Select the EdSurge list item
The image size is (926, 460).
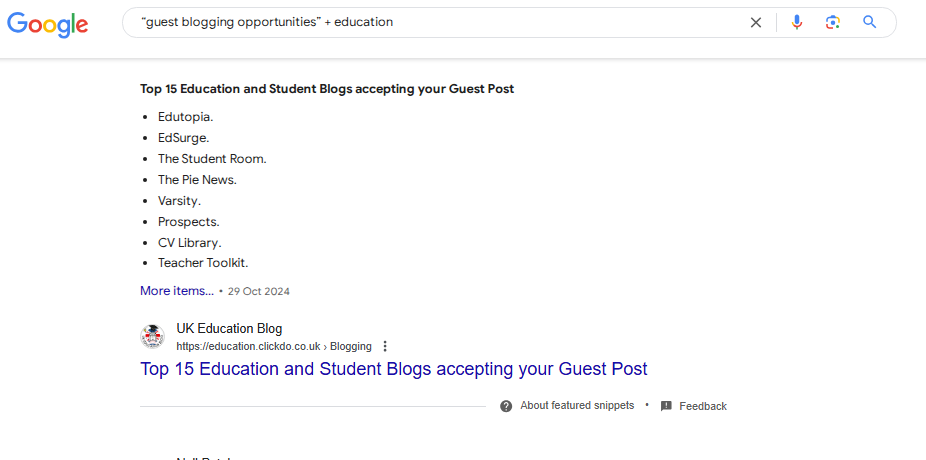(x=184, y=138)
